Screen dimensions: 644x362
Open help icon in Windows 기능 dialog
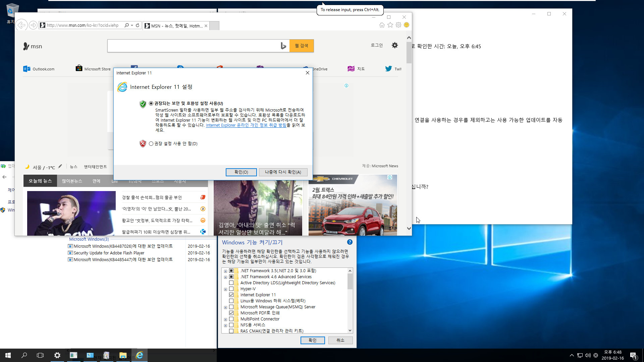coord(350,242)
